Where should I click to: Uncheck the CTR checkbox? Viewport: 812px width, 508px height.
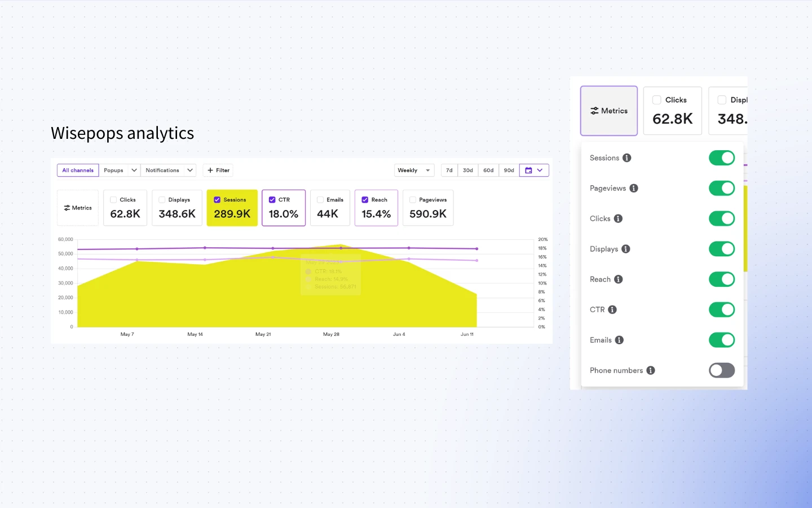coord(272,200)
